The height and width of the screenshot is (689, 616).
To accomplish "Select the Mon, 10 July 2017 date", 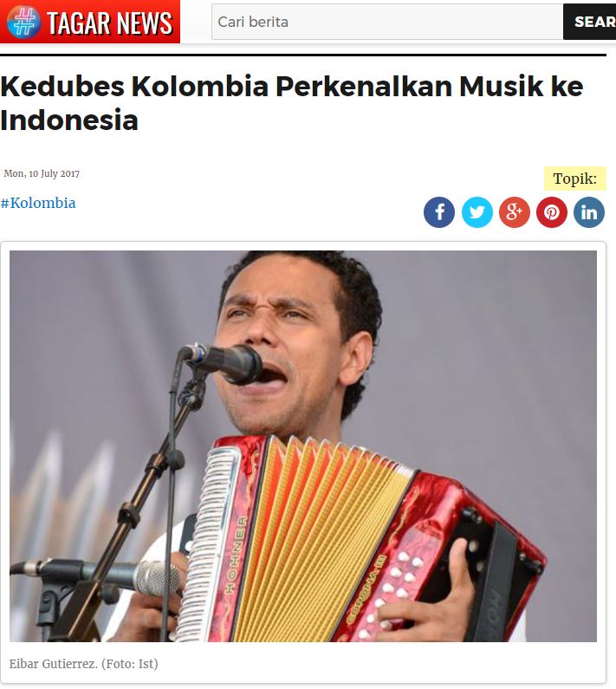I will [42, 173].
